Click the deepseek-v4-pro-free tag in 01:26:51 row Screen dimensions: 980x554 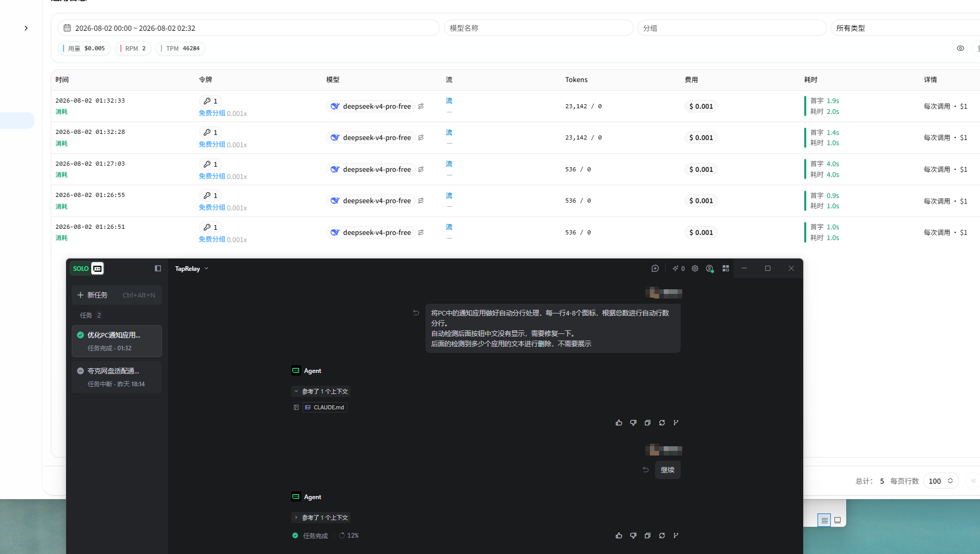pyautogui.click(x=371, y=232)
